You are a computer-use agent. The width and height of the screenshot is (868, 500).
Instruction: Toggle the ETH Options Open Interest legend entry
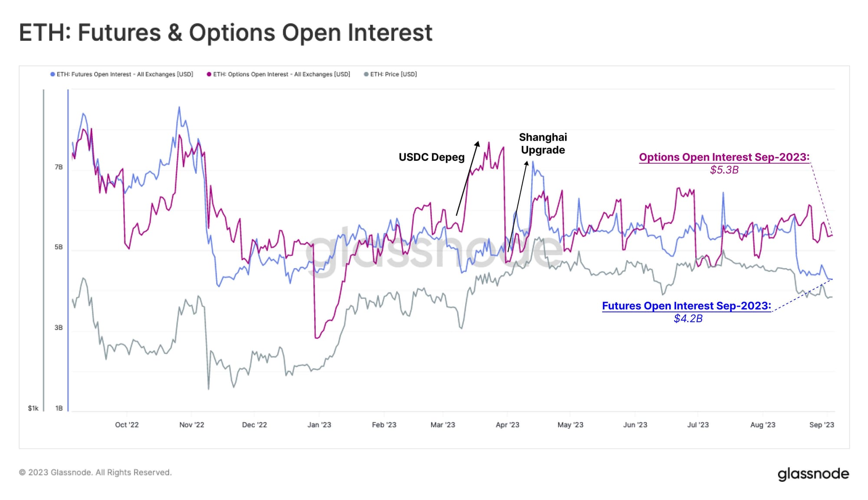click(279, 74)
